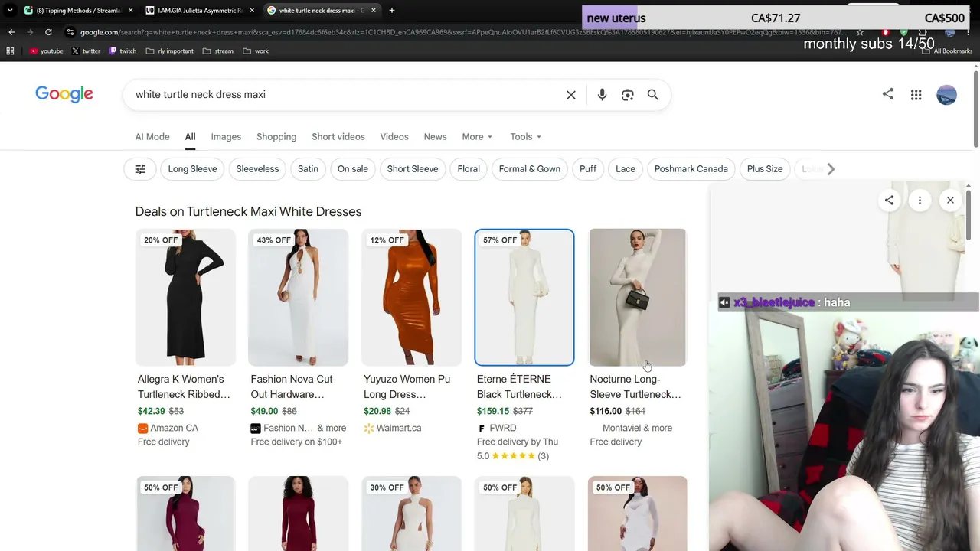Screen dimensions: 980x551
Task: Open stream bookmarks folder
Action: click(218, 51)
